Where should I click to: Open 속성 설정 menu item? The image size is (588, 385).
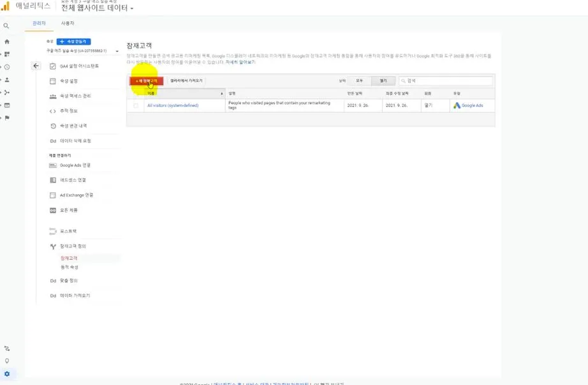coord(69,81)
